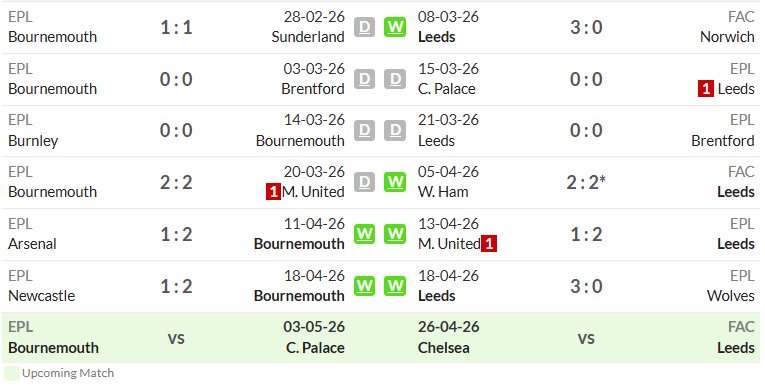Image resolution: width=765 pixels, height=391 pixels.
Task: Click the Sunderland team name
Action: [x=308, y=37]
